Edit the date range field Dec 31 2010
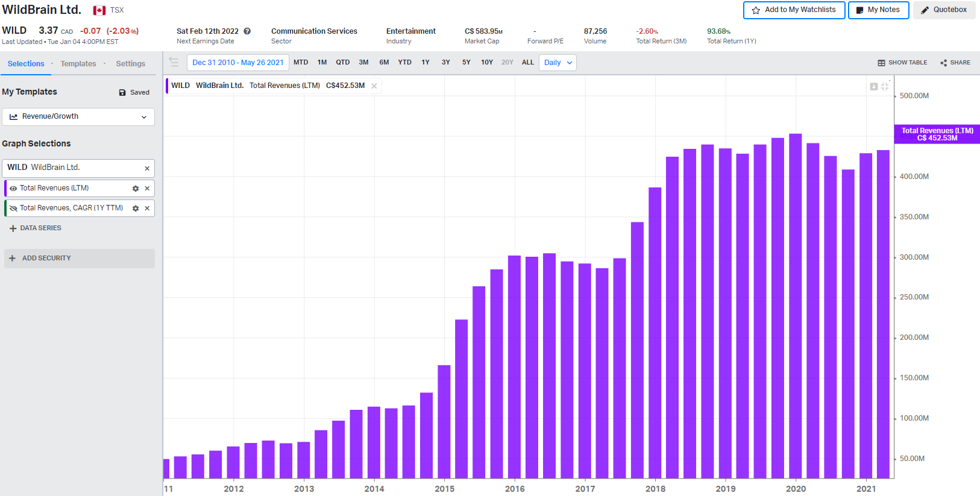Viewport: 980px width, 496px height. (238, 63)
